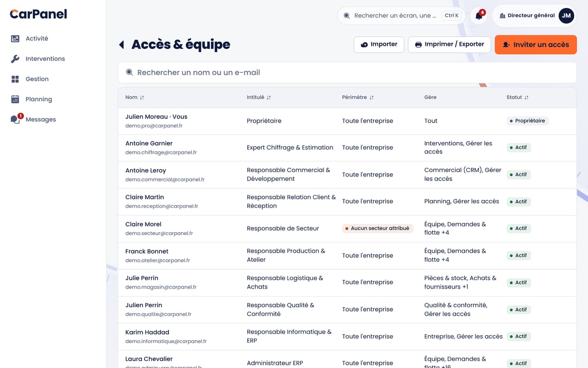This screenshot has height=368, width=588.
Task: Click demo.reception@carpanel.fr email
Action: [x=161, y=206]
